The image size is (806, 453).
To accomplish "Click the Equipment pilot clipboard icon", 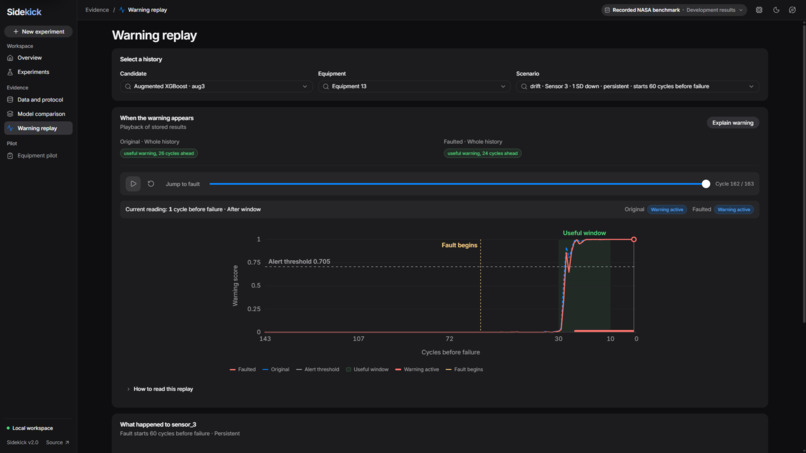I will 10,156.
